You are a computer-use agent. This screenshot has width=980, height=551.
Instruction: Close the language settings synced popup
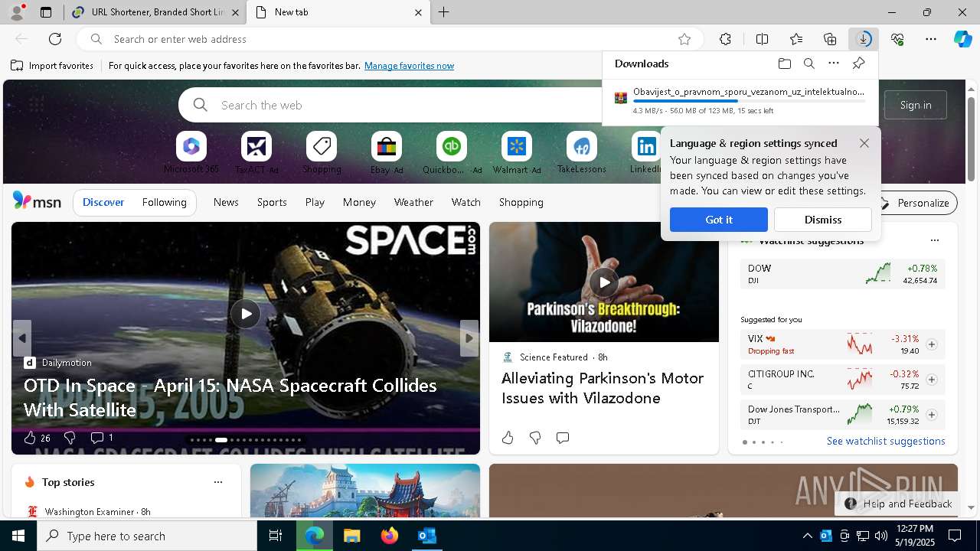pos(864,143)
